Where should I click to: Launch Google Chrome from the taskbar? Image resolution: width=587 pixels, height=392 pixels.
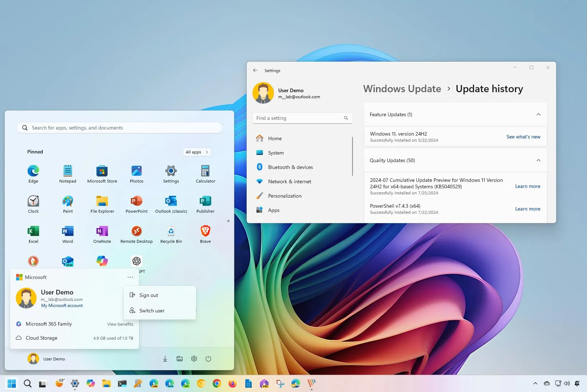[x=217, y=383]
